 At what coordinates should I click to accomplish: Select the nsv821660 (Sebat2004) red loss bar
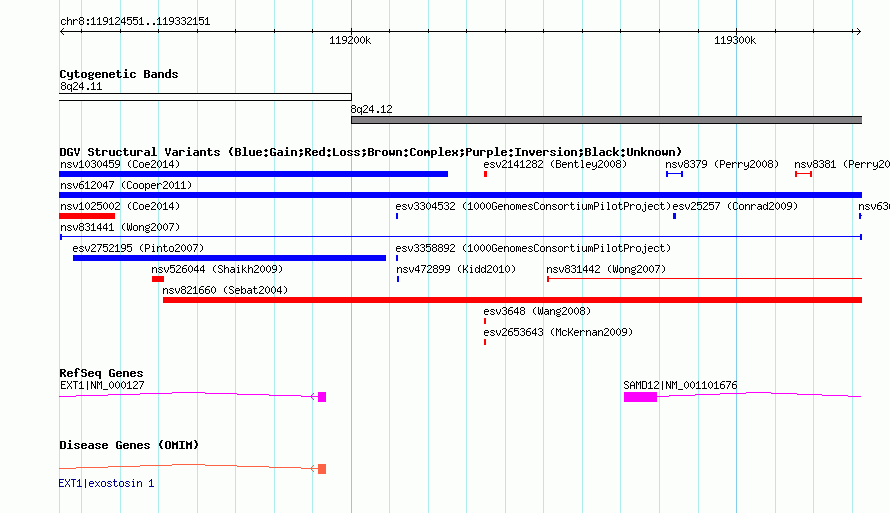(x=513, y=300)
